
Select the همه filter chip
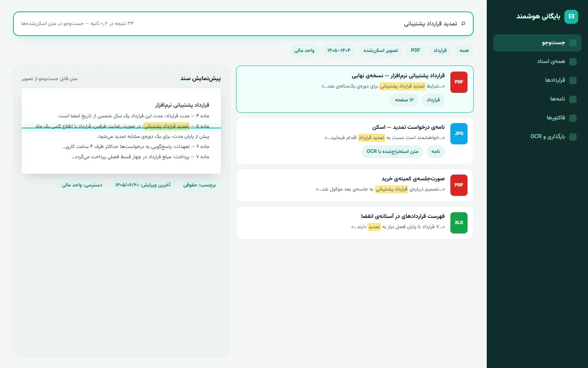464,51
